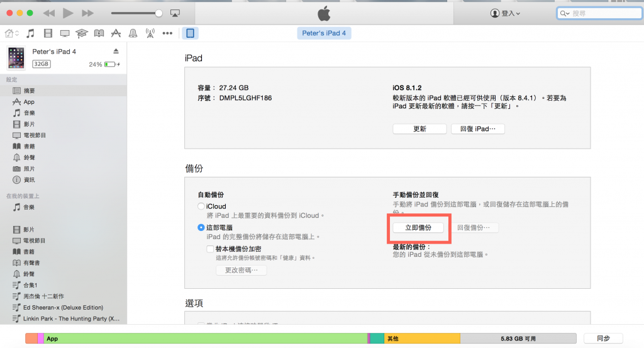The height and width of the screenshot is (348, 644).
Task: Select the iPad device button in toolbar
Action: (x=190, y=33)
